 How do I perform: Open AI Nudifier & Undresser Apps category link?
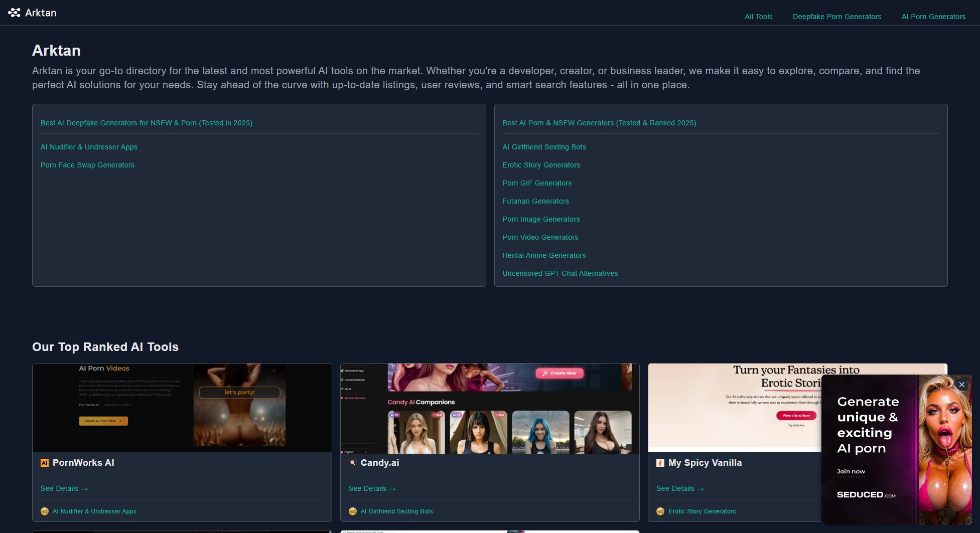click(x=89, y=147)
